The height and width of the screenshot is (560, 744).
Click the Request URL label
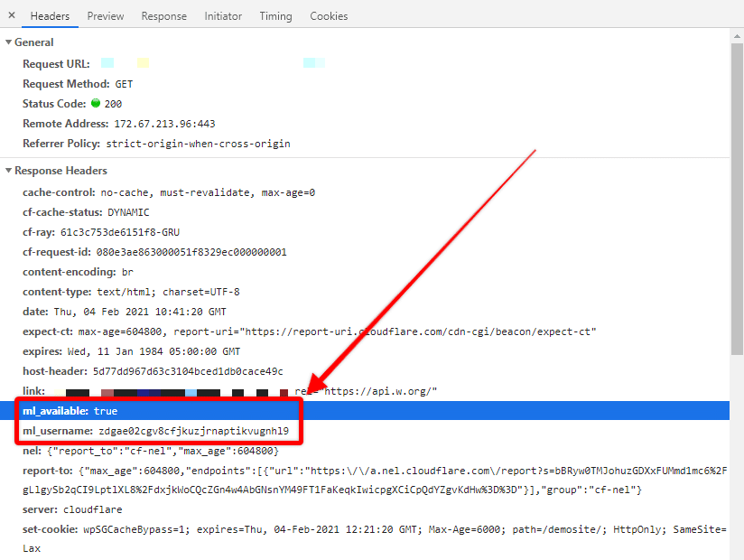[56, 64]
